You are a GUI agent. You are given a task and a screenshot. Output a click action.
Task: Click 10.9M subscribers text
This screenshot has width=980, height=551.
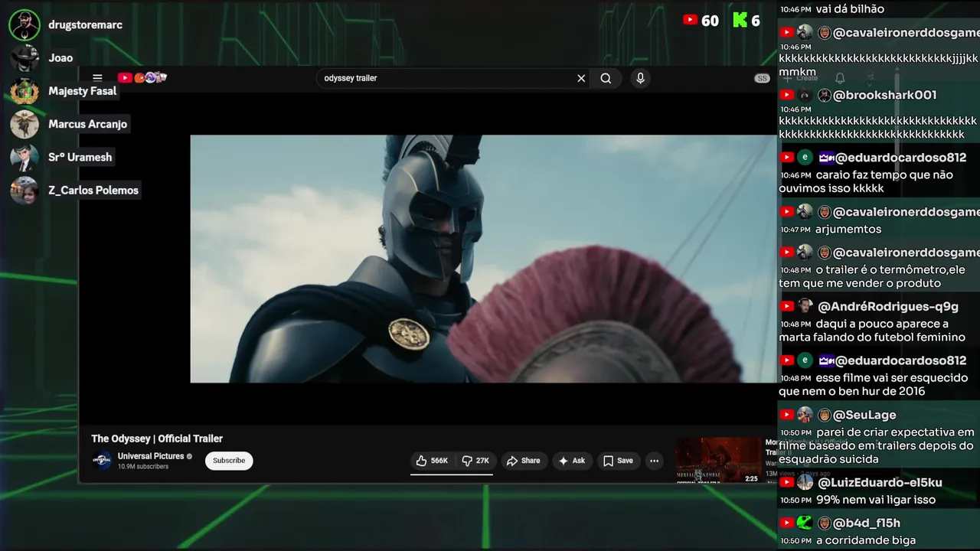click(142, 467)
